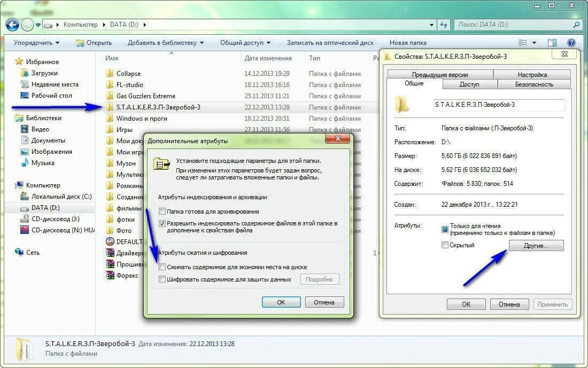Select Библиотеки in navigation pane
This screenshot has width=588, height=368.
(x=43, y=118)
